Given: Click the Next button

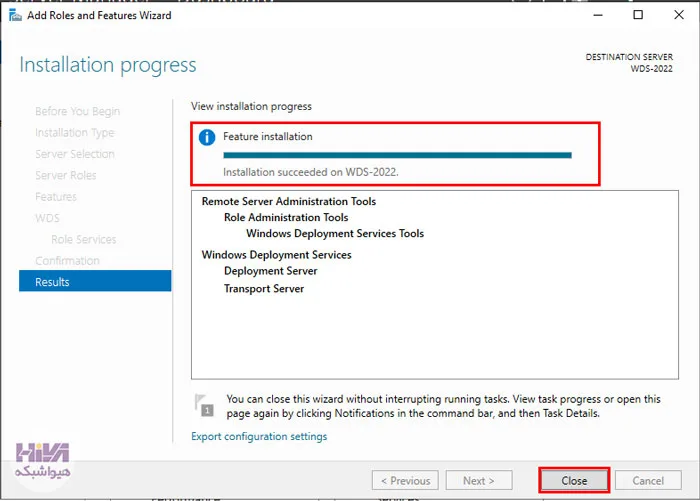Looking at the screenshot, I should (x=479, y=480).
